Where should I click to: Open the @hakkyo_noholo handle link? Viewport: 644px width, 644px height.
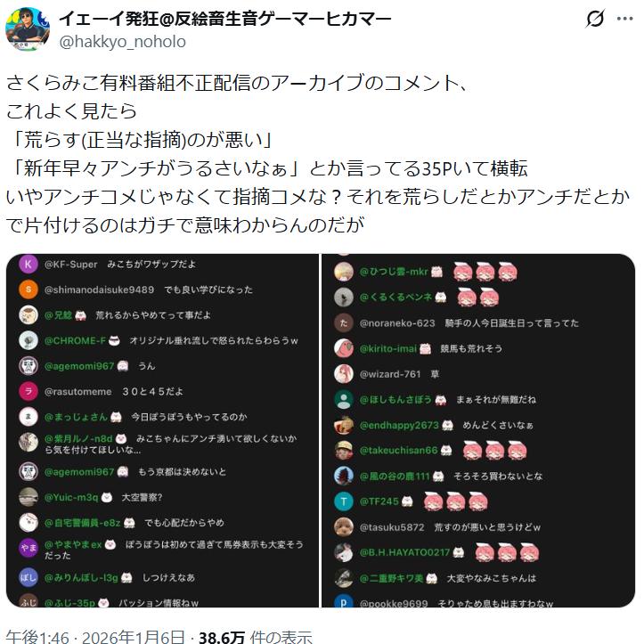click(122, 42)
